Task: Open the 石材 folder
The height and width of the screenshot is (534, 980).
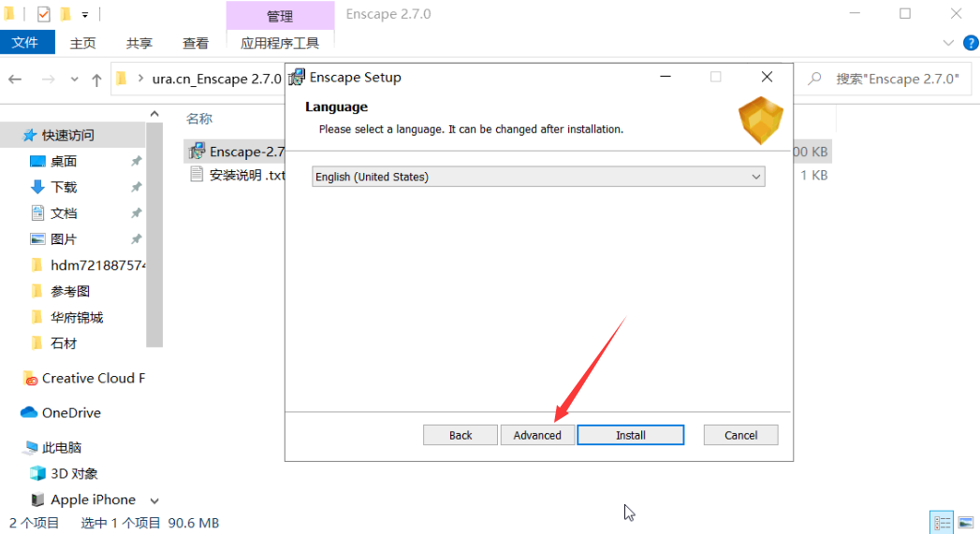Action: point(63,343)
